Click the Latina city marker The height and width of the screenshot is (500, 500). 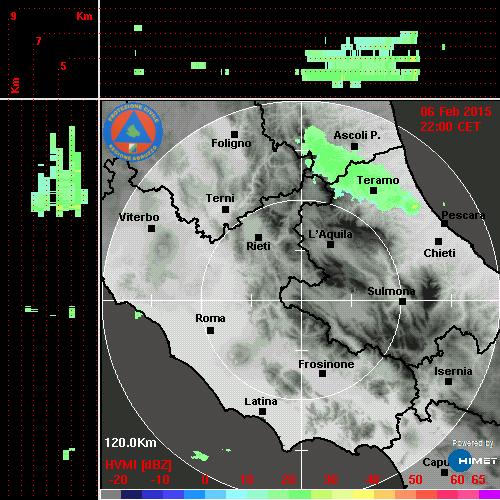(x=262, y=411)
